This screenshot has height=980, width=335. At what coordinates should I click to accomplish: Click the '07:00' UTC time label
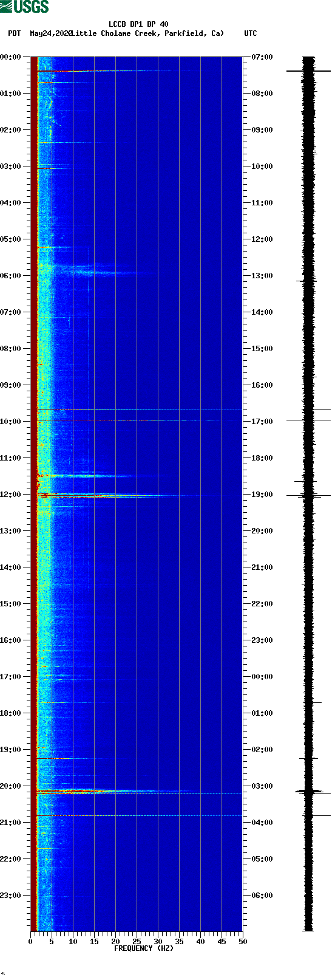pyautogui.click(x=262, y=57)
